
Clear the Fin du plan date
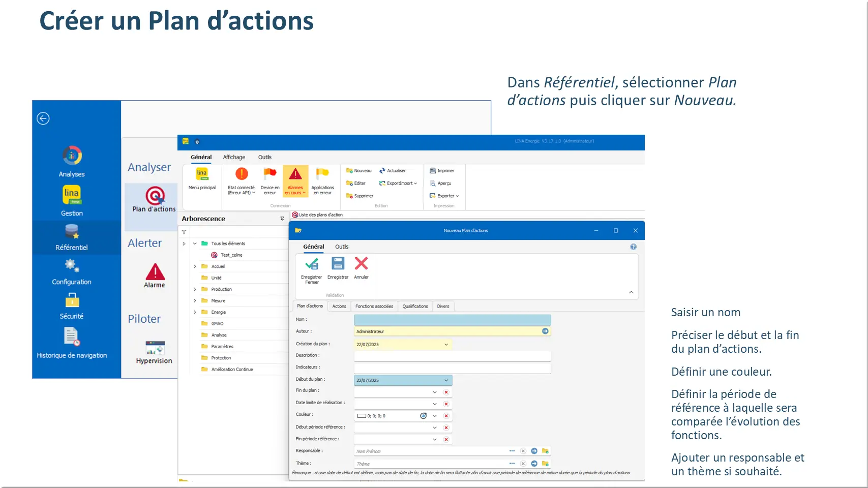(x=446, y=392)
